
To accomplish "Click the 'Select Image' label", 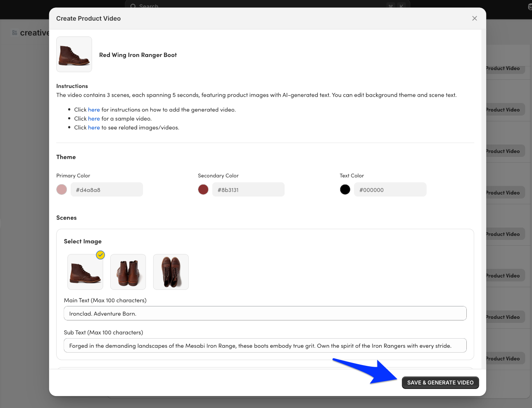I will click(x=83, y=242).
